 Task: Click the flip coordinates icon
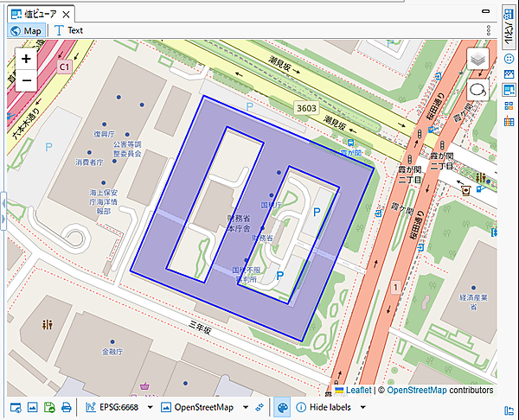259,407
